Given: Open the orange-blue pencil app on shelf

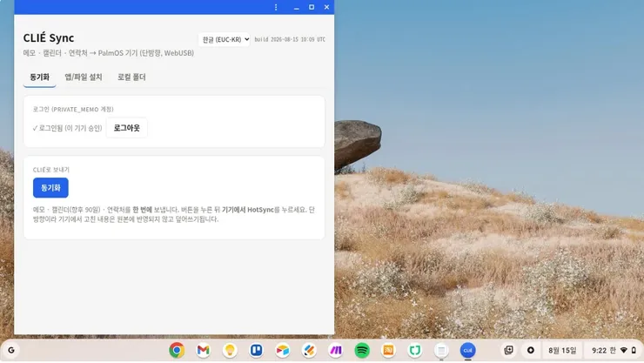Looking at the screenshot, I should (309, 350).
